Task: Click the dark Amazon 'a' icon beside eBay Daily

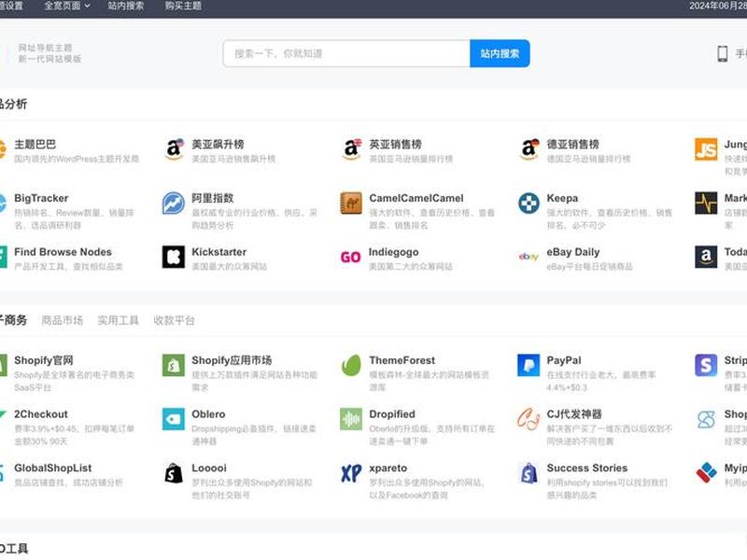Action: [706, 258]
